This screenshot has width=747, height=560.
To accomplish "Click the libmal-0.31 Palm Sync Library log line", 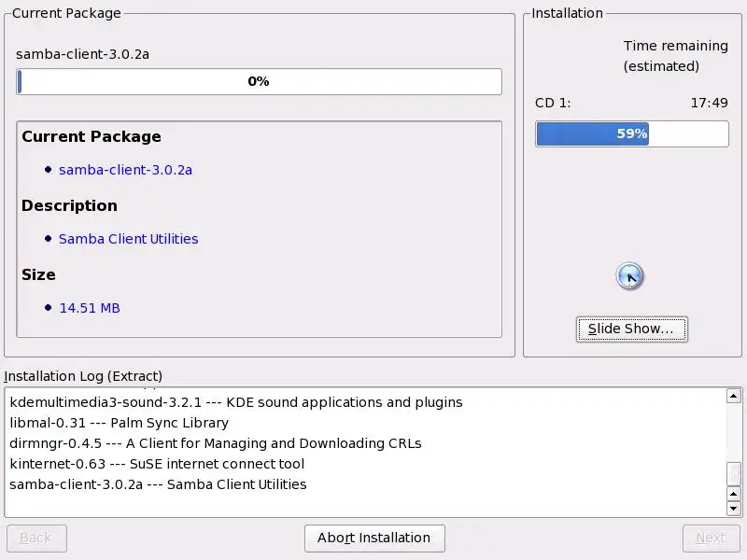I will [x=120, y=423].
